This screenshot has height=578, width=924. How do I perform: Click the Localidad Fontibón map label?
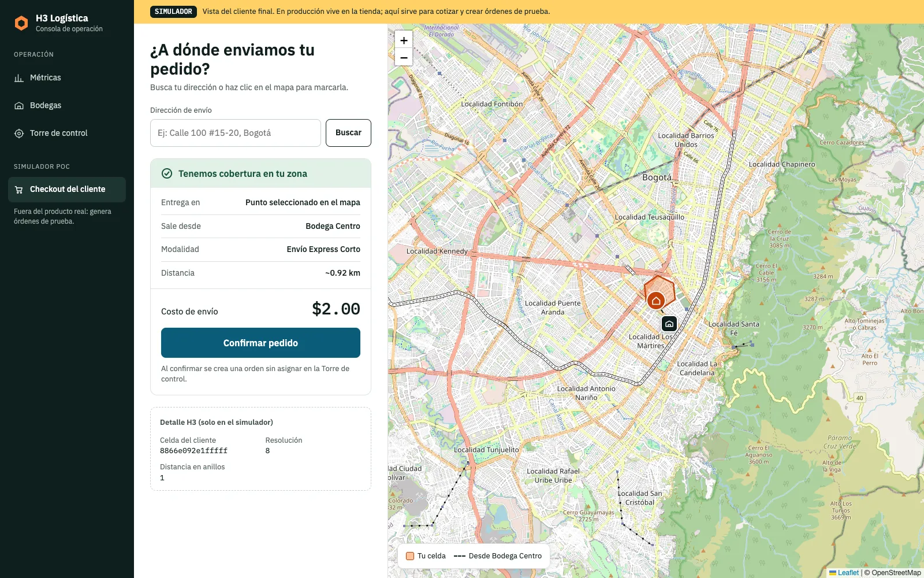click(492, 104)
